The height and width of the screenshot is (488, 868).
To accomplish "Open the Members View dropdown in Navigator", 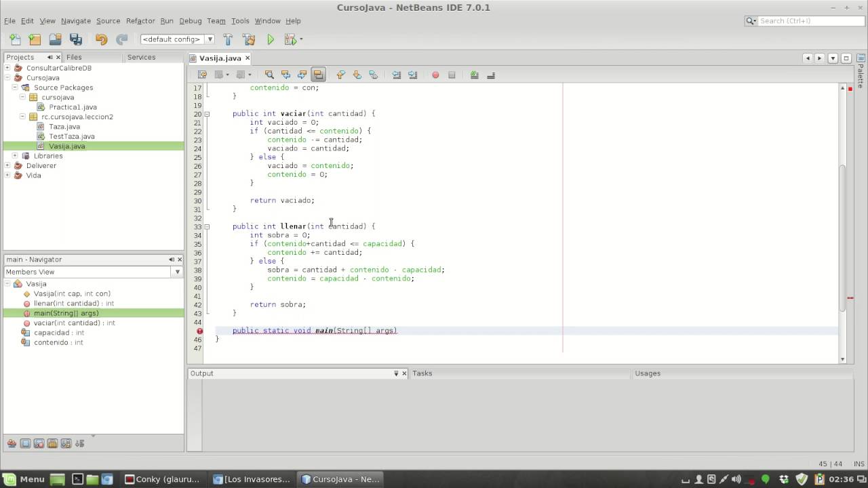I will coord(177,272).
